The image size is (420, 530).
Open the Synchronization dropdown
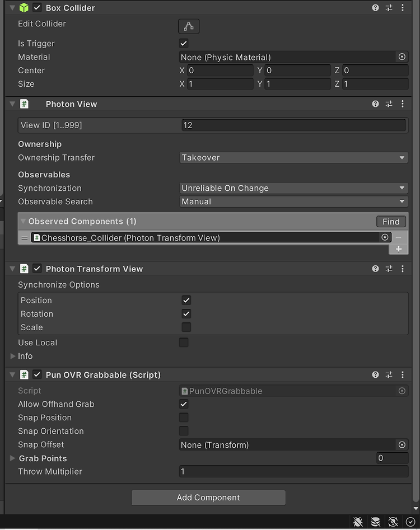coord(293,188)
